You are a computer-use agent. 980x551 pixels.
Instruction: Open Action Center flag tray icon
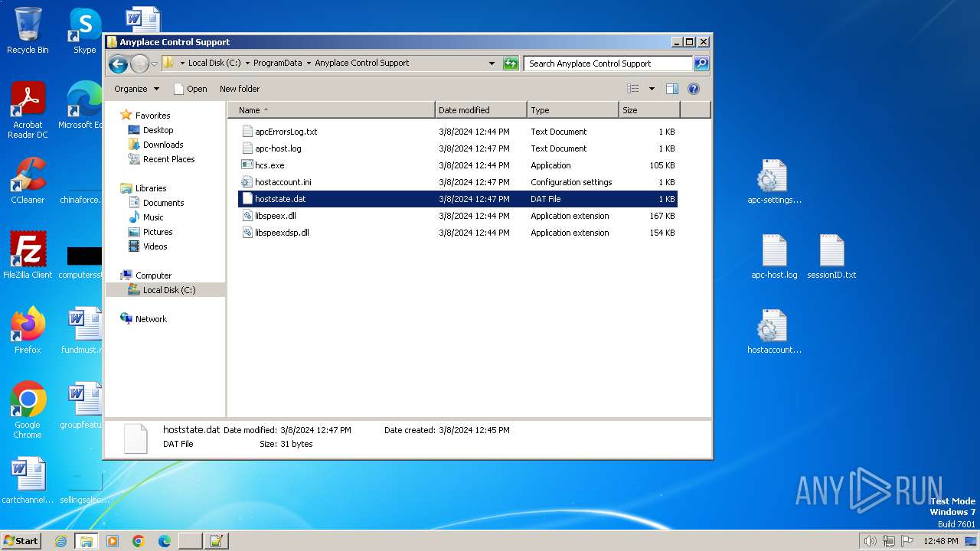tap(906, 541)
